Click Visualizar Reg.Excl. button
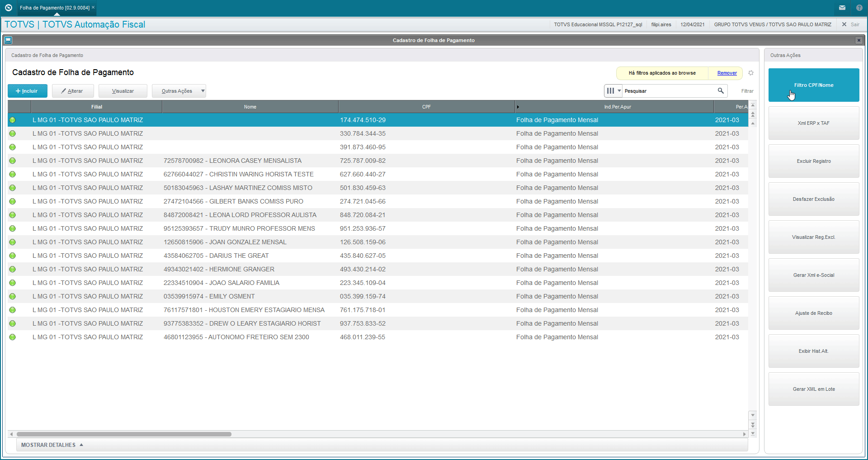Image resolution: width=868 pixels, height=460 pixels. [814, 237]
